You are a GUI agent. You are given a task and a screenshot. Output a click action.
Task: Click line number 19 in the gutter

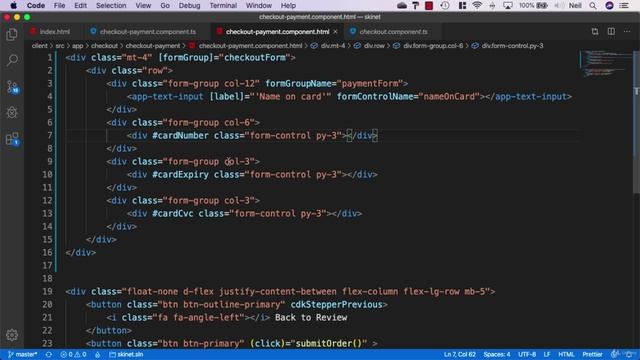pyautogui.click(x=47, y=291)
